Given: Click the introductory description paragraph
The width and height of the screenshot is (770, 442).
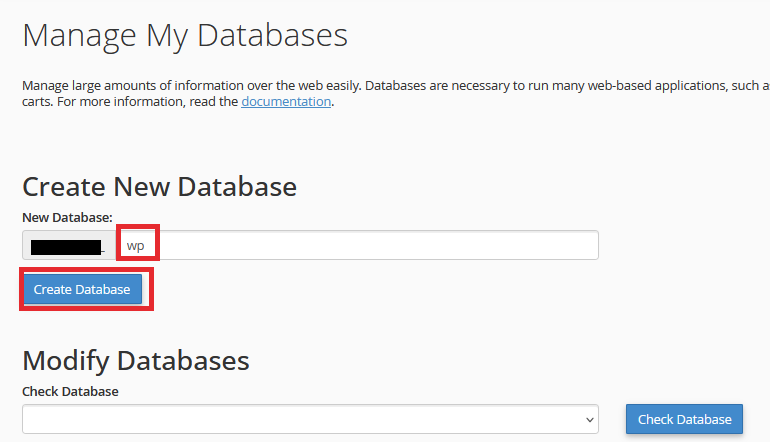Looking at the screenshot, I should pos(380,86).
